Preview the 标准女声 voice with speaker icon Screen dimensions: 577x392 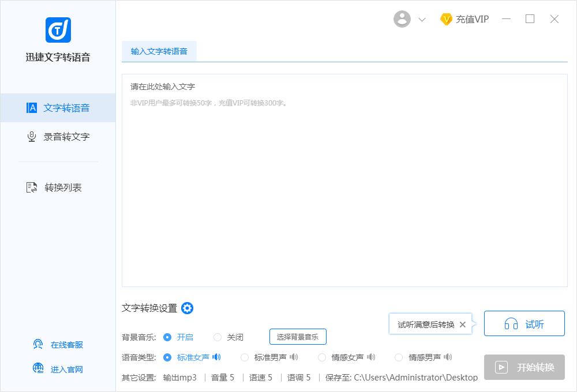click(x=216, y=357)
